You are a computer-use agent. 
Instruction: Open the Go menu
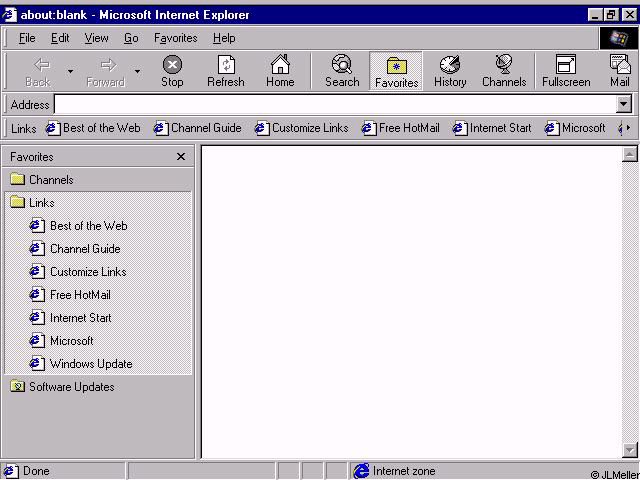point(131,38)
